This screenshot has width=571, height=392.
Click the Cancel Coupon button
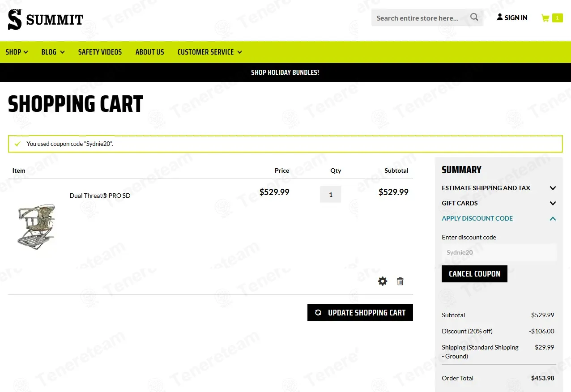474,274
